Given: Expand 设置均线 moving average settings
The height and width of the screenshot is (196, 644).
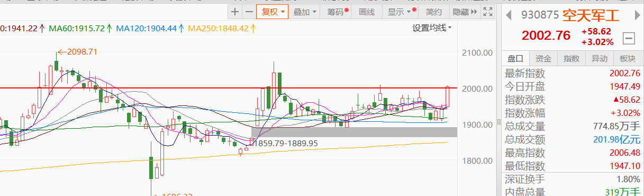Looking at the screenshot, I should (432, 28).
